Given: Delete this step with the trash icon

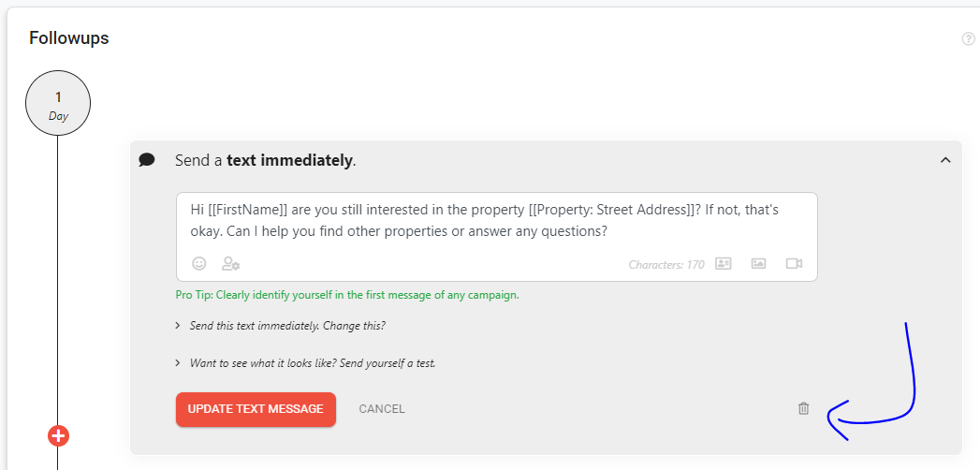Looking at the screenshot, I should click(803, 409).
